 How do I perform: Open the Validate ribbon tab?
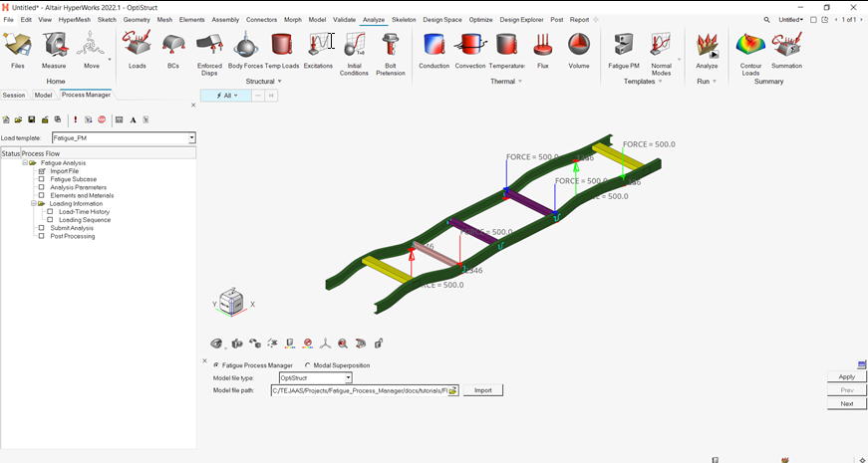coord(344,19)
